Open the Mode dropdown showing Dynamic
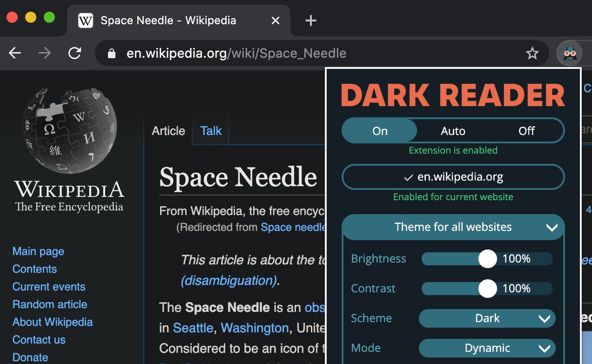592x364 pixels. [x=486, y=348]
